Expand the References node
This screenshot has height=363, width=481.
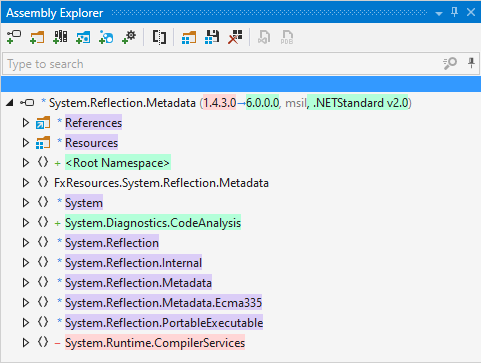pos(26,123)
